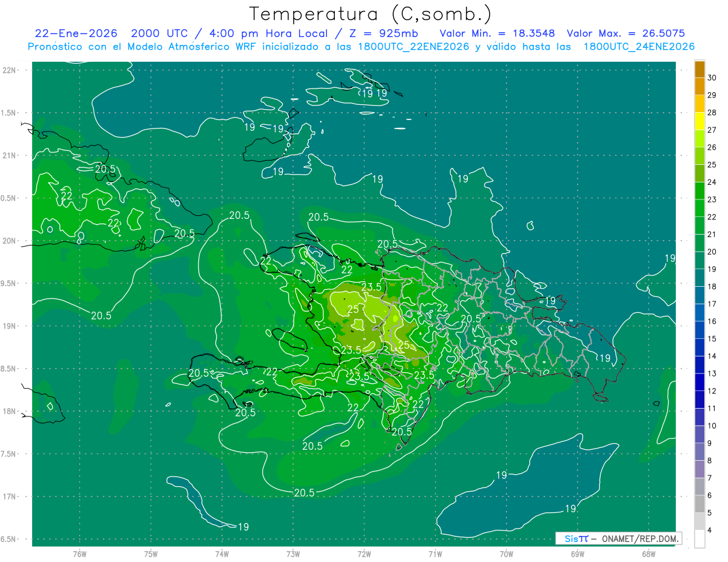Pick the white swatch below the 4 label
728x562 pixels.
coord(699,539)
